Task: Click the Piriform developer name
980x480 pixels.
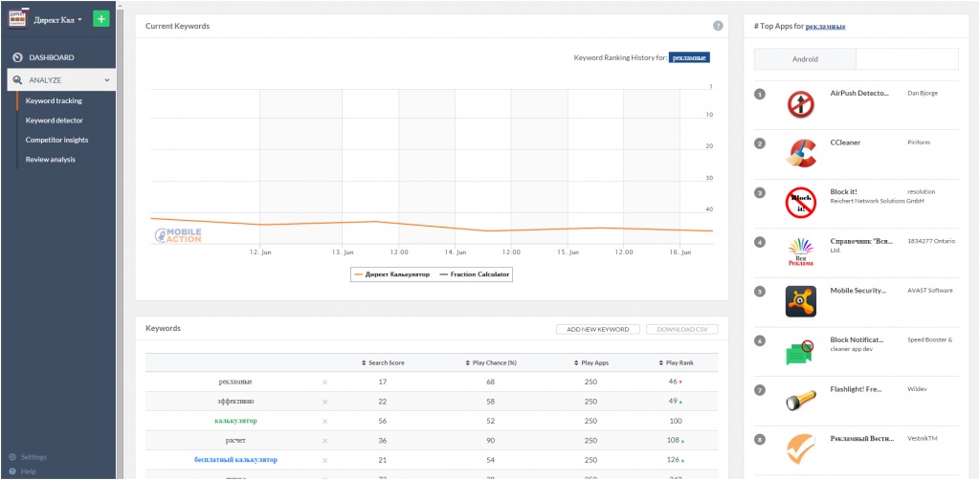Action: [x=919, y=142]
